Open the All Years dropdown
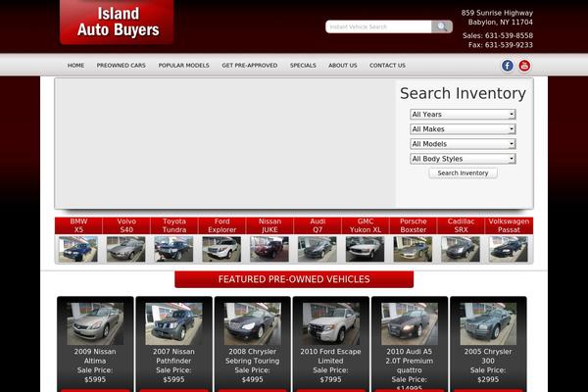The height and width of the screenshot is (392, 588). (x=463, y=114)
